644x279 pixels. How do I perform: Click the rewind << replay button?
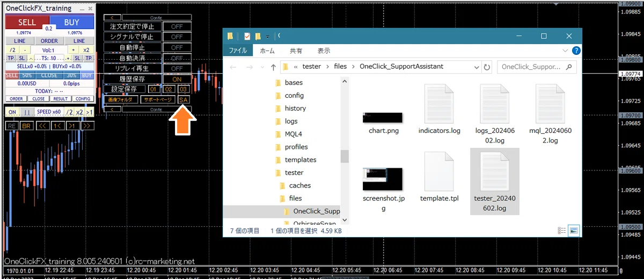(x=42, y=125)
